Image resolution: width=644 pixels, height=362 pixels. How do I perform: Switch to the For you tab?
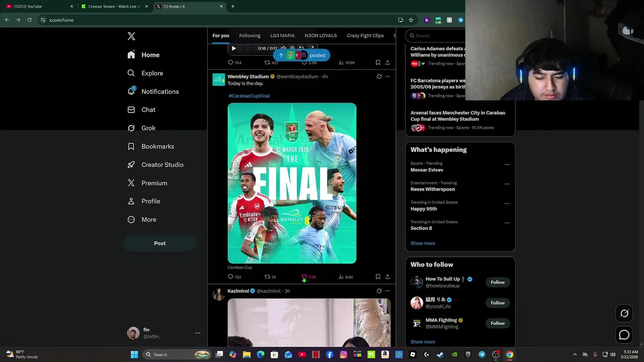tap(220, 36)
